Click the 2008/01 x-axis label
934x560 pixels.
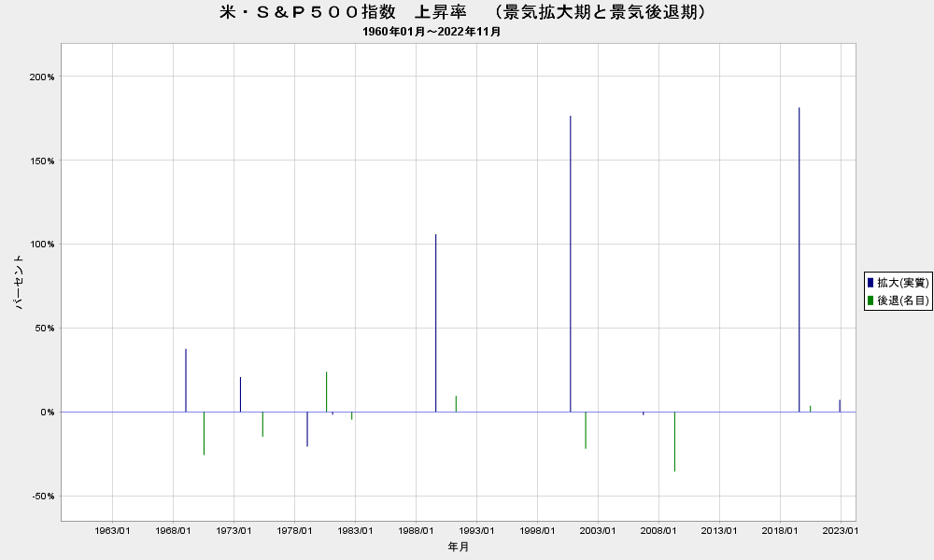pos(658,530)
